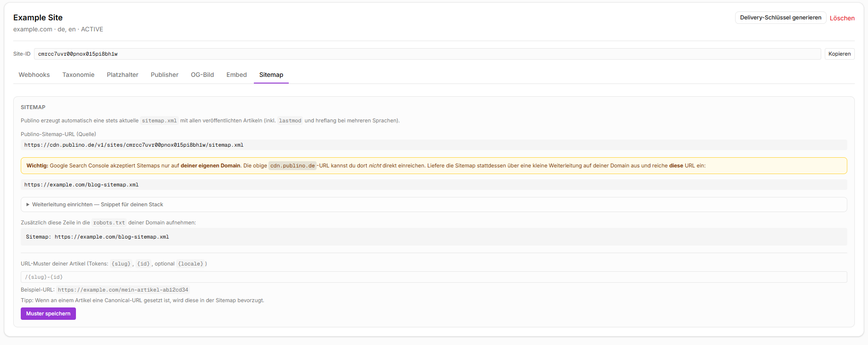Click the Example Site heading
The image size is (868, 345).
coord(38,18)
